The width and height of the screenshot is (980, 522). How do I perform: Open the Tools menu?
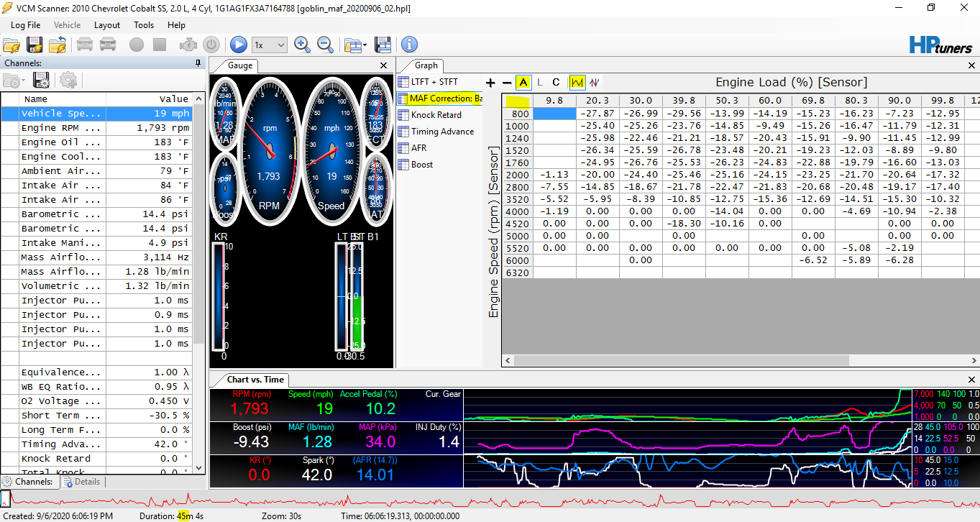pyautogui.click(x=144, y=24)
